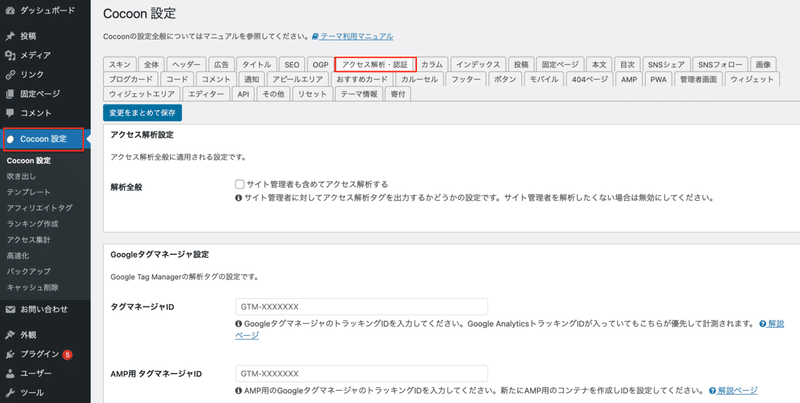
Task: Click the Cocoon 設定 sidebar icon
Action: (10, 139)
